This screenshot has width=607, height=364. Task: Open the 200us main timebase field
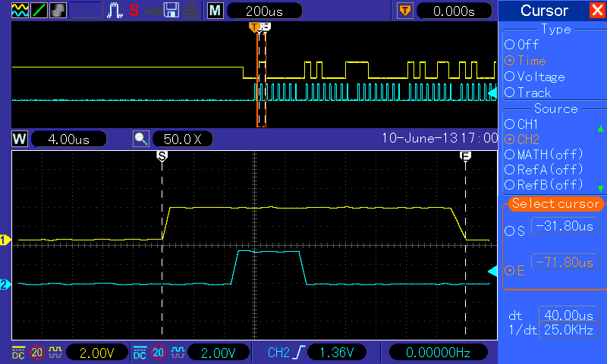264,11
